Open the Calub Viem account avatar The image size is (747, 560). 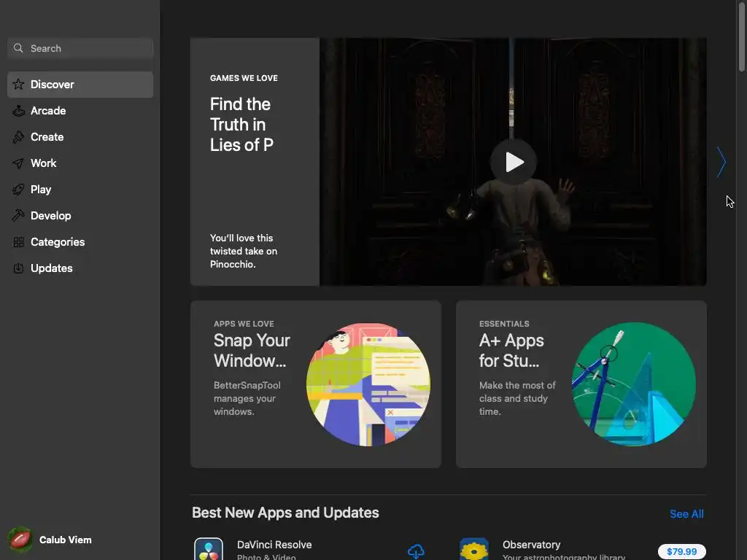20,540
